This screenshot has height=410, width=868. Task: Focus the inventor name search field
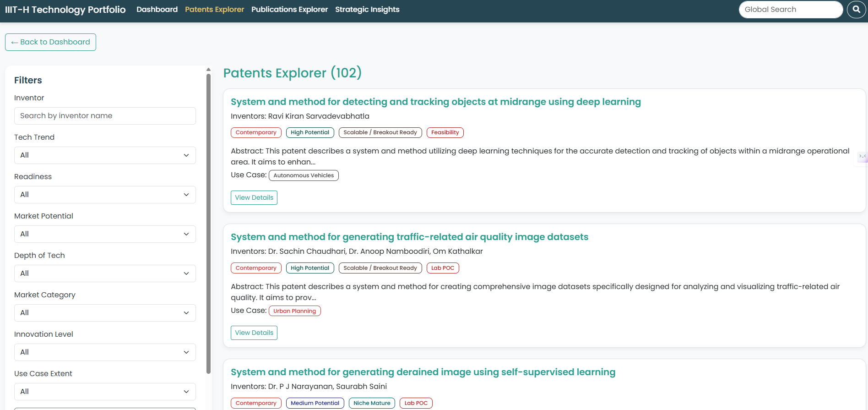coord(105,116)
